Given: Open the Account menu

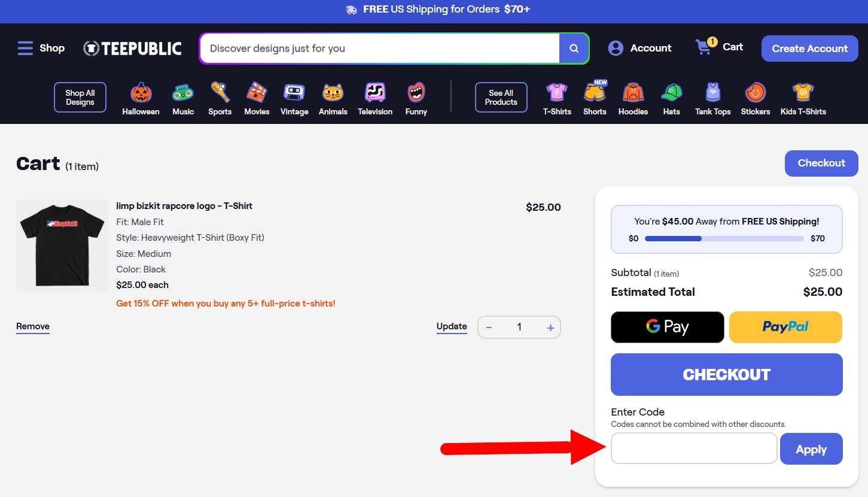Looking at the screenshot, I should (x=639, y=48).
